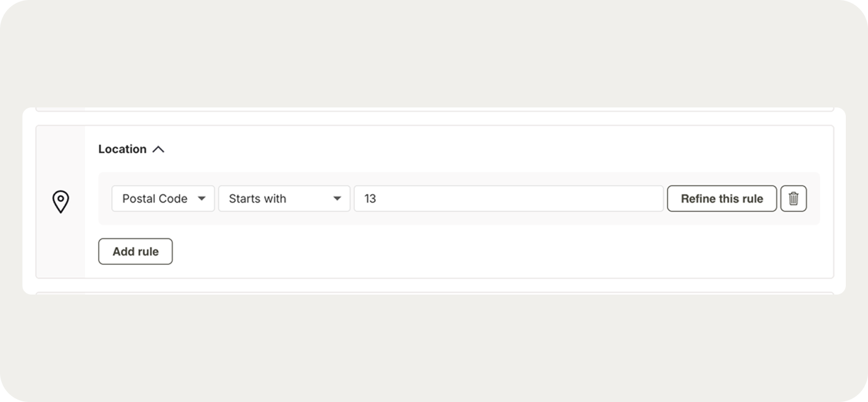Click the partially visible card above Location
The width and height of the screenshot is (868, 402).
click(432, 109)
